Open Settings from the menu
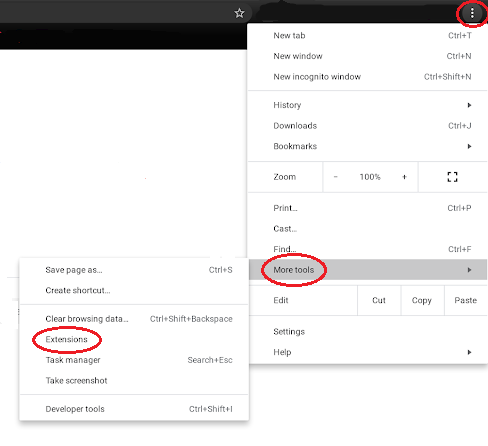 click(367, 332)
